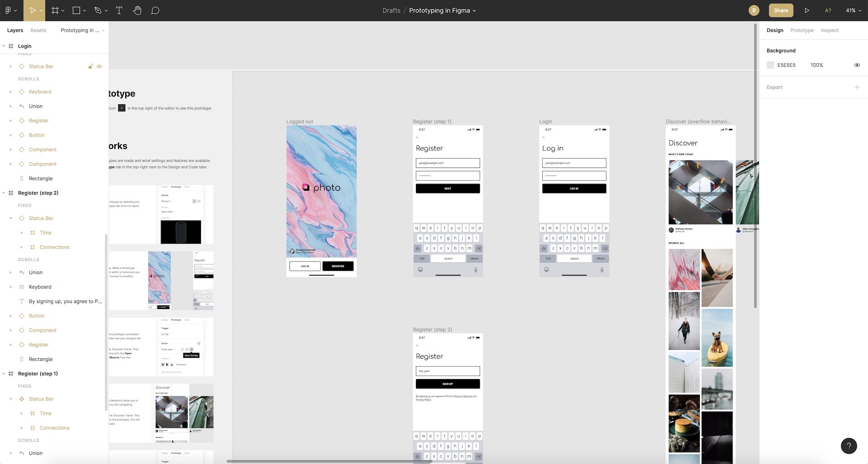Collapse the Register (step 2) frame layer

4,193
